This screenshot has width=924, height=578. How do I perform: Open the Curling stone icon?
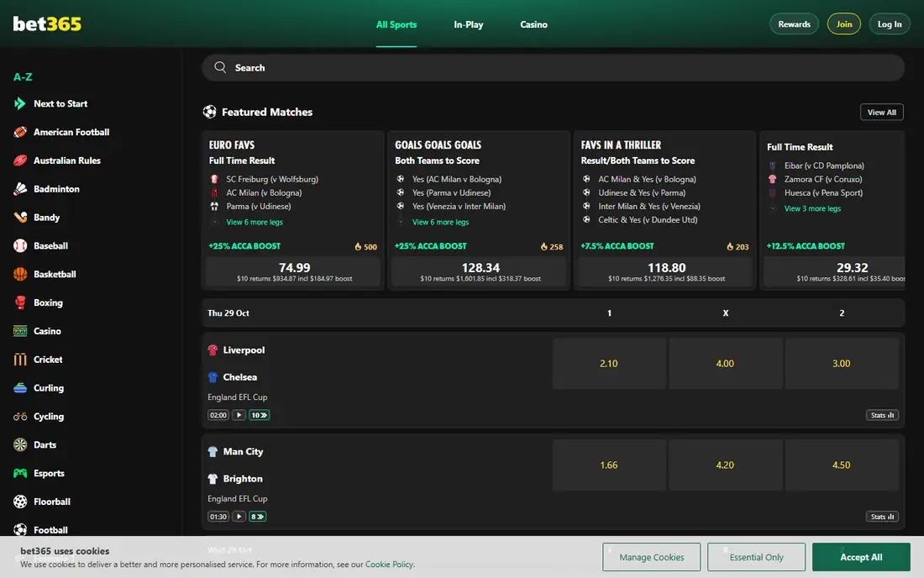point(20,387)
